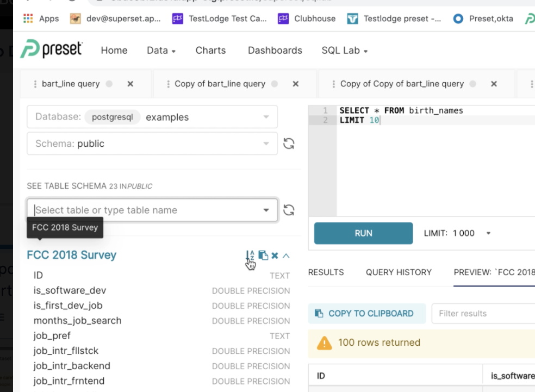Click line number 2 in editor gutter
The width and height of the screenshot is (535, 392).
tap(325, 120)
